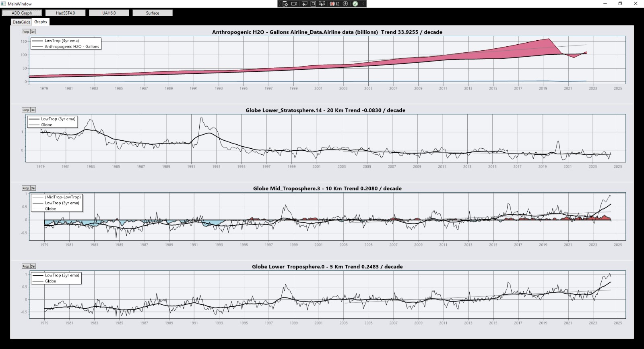Screen dimensions: 644x349
Task: Click (MidTrop-LowTrop) legend entry
Action: tap(63, 197)
